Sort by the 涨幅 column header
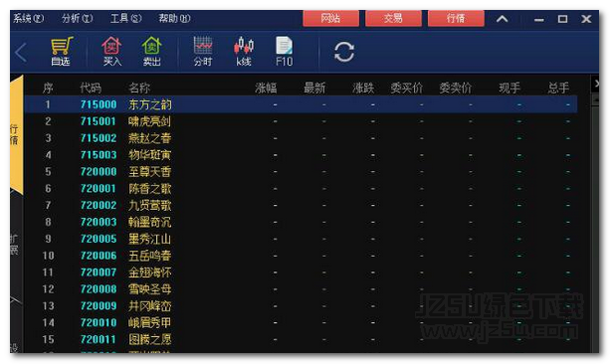The image size is (610, 364). [266, 89]
